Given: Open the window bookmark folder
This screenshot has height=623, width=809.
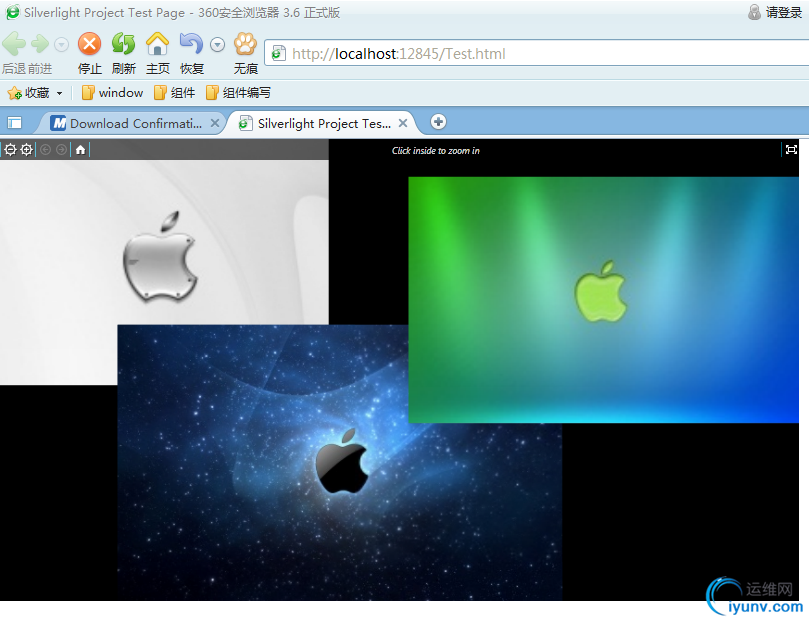Looking at the screenshot, I should point(112,93).
